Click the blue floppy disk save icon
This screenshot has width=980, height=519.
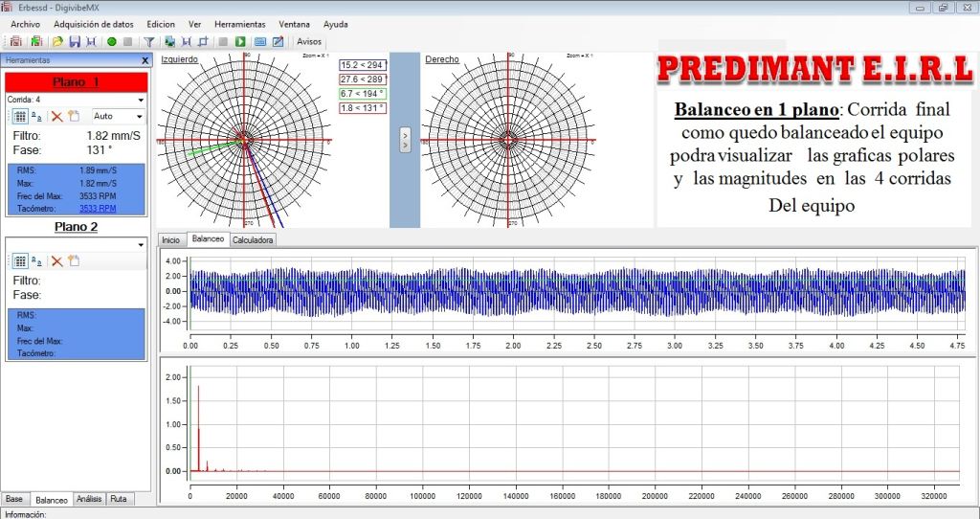click(74, 42)
